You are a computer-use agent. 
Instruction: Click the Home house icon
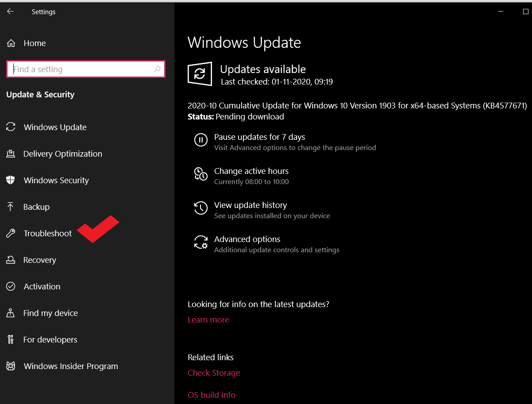point(11,43)
